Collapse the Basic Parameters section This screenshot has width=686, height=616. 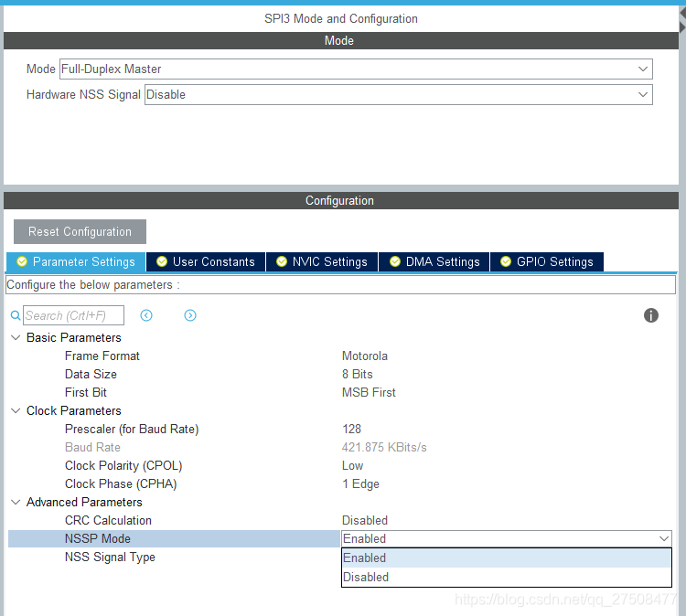click(16, 337)
